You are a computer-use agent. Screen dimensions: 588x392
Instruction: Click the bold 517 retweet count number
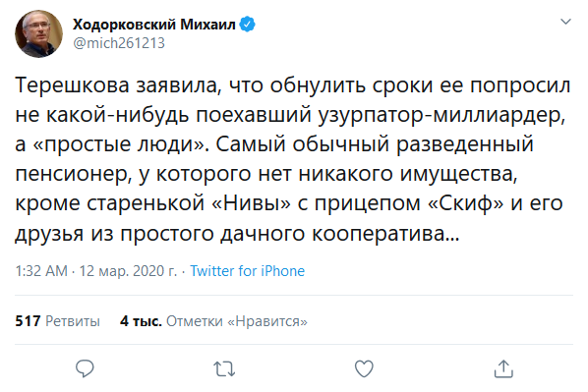coord(28,321)
